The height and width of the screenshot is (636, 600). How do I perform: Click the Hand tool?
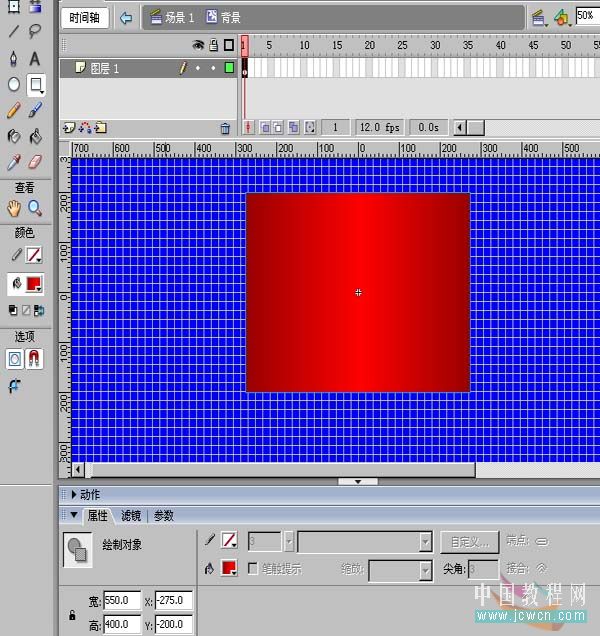coord(14,208)
